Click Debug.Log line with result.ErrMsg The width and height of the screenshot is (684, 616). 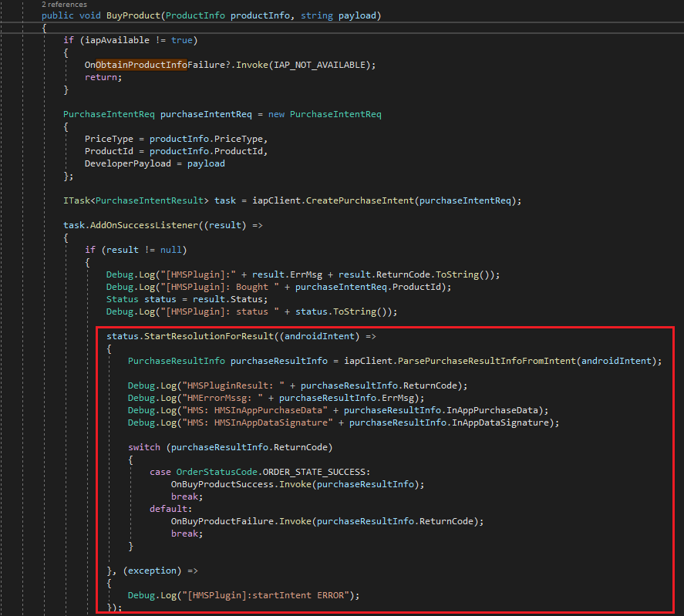tap(303, 274)
